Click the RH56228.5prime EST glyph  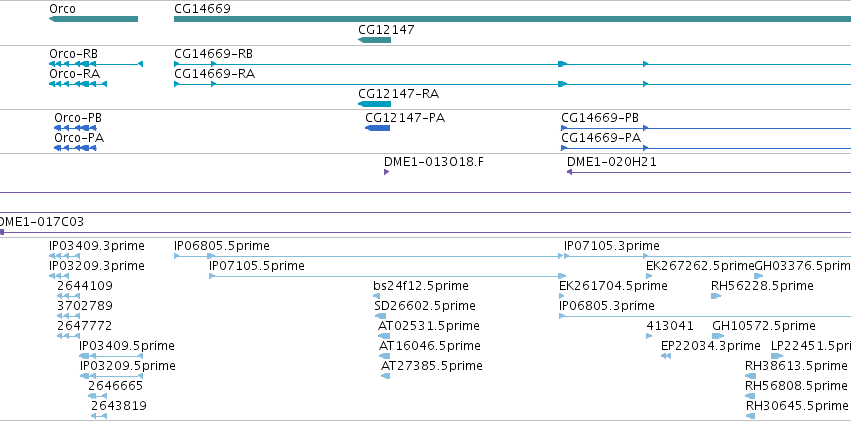coord(716,296)
